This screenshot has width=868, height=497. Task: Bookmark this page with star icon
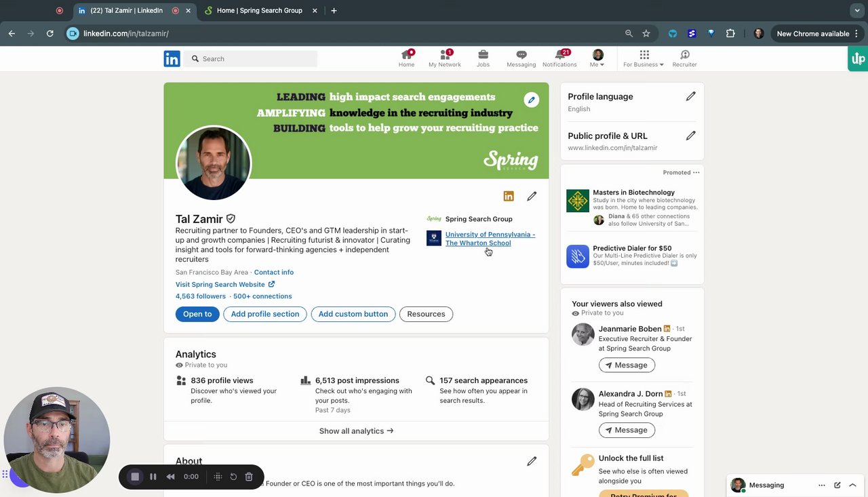tap(646, 33)
